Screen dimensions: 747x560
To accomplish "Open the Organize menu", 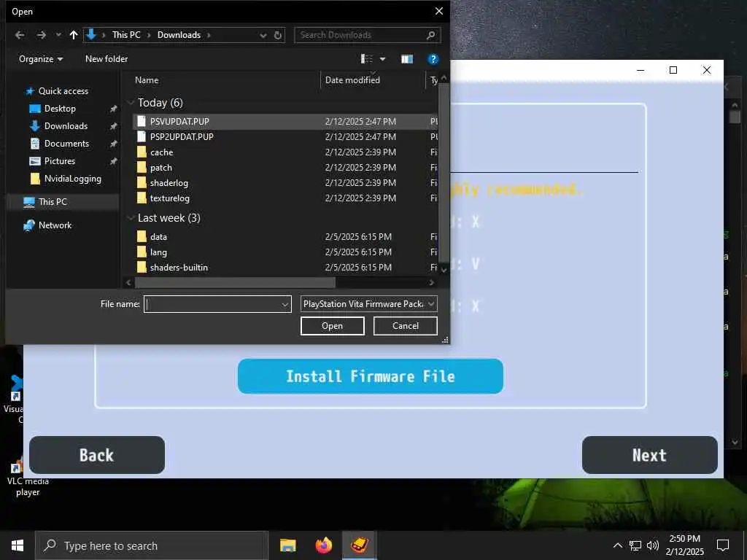I will click(41, 59).
